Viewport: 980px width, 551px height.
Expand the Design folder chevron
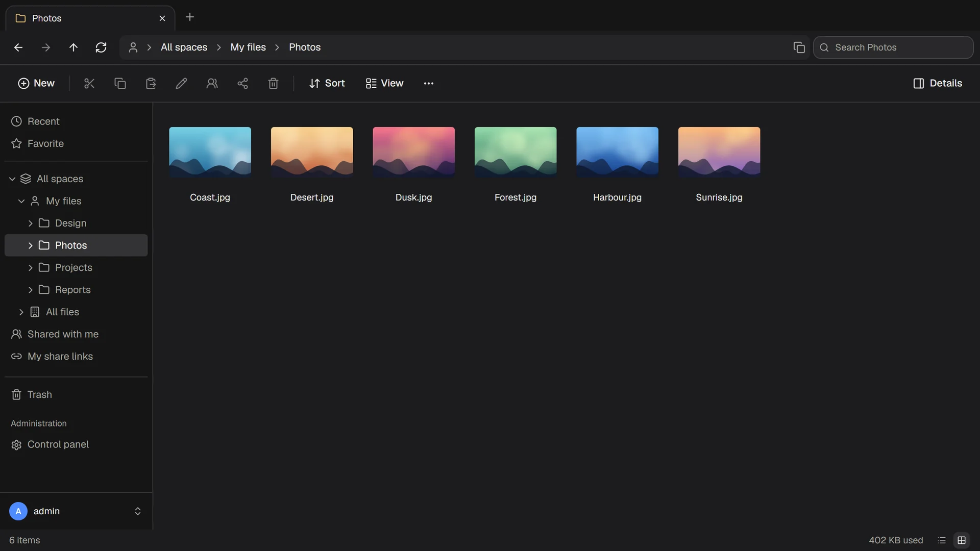click(x=31, y=223)
